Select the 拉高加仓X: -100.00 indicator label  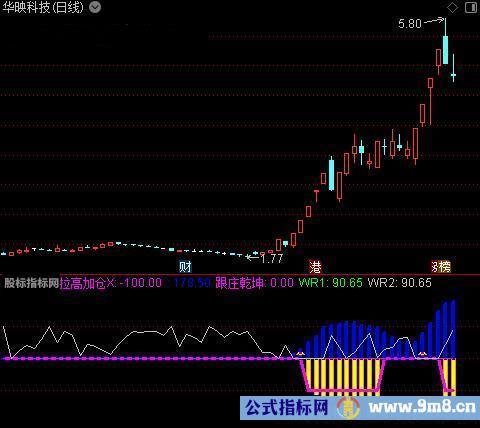111,283
